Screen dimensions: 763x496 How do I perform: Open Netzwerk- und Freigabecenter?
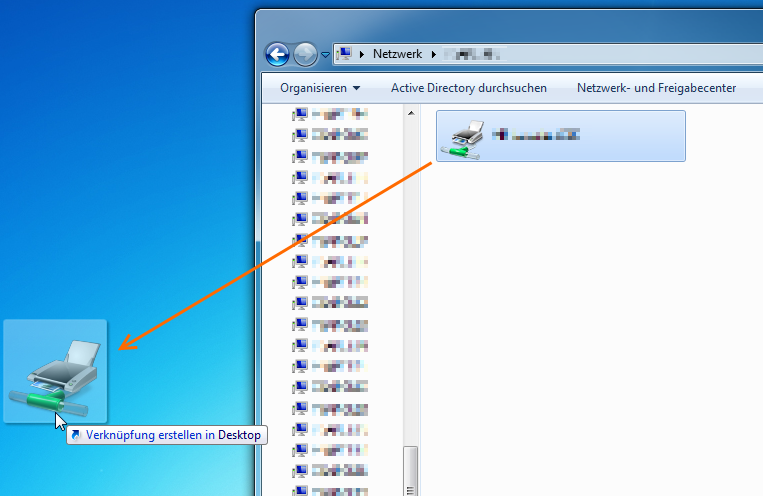coord(656,88)
